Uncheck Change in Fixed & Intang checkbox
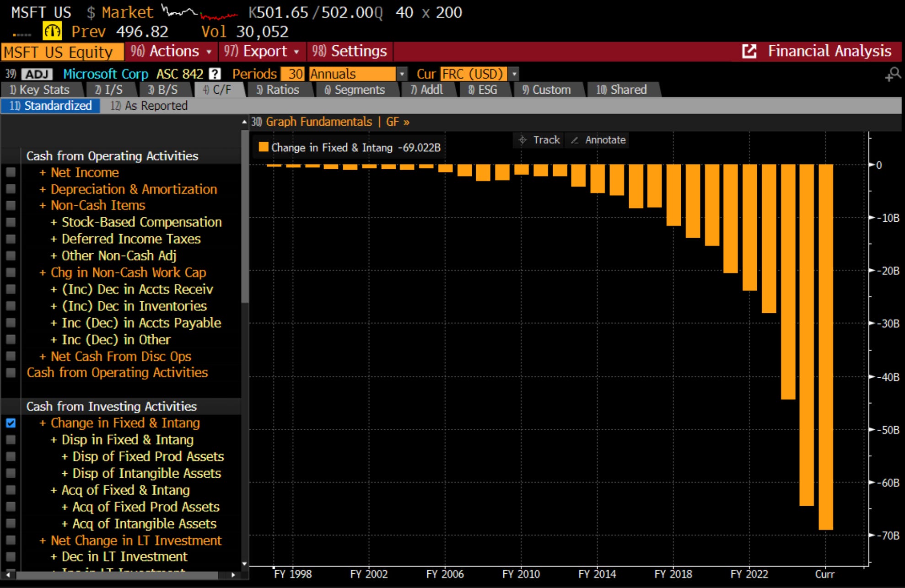Image resolution: width=905 pixels, height=588 pixels. 11,423
